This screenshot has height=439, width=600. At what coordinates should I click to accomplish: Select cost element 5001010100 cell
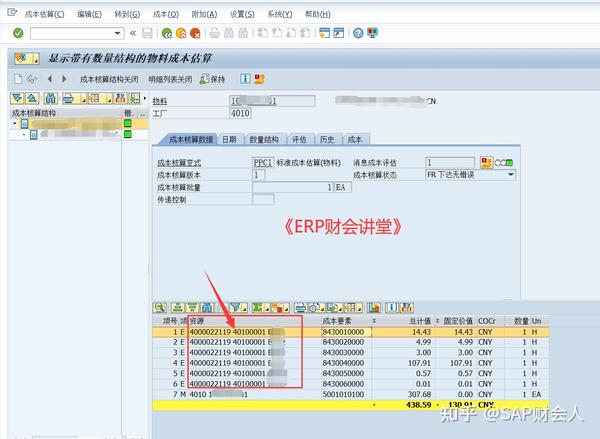(x=346, y=394)
